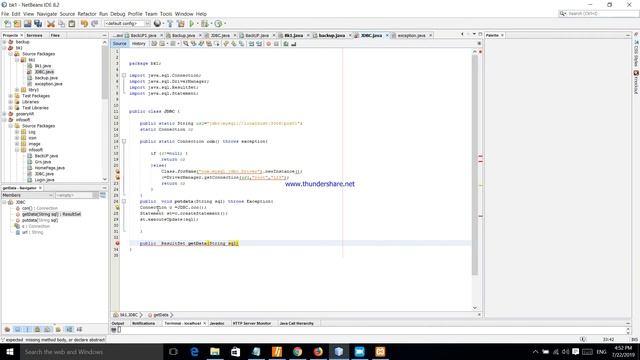Switch to the exception.java editor tab

coord(411,36)
